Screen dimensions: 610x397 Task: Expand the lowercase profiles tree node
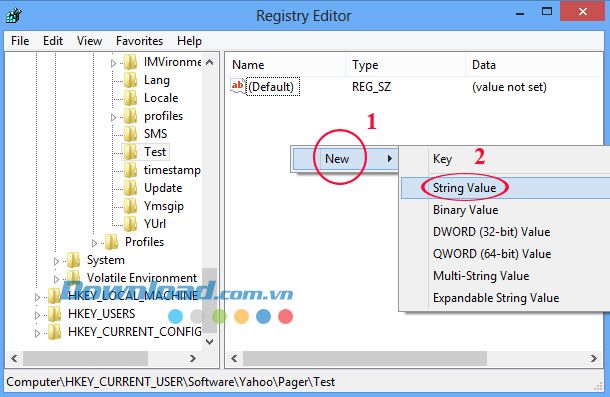113,117
